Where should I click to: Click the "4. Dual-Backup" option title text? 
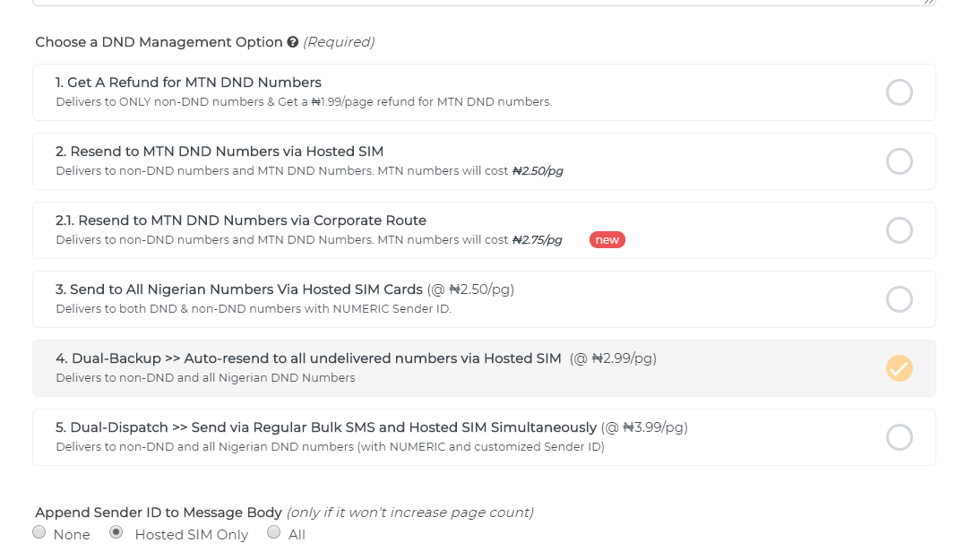click(x=308, y=358)
